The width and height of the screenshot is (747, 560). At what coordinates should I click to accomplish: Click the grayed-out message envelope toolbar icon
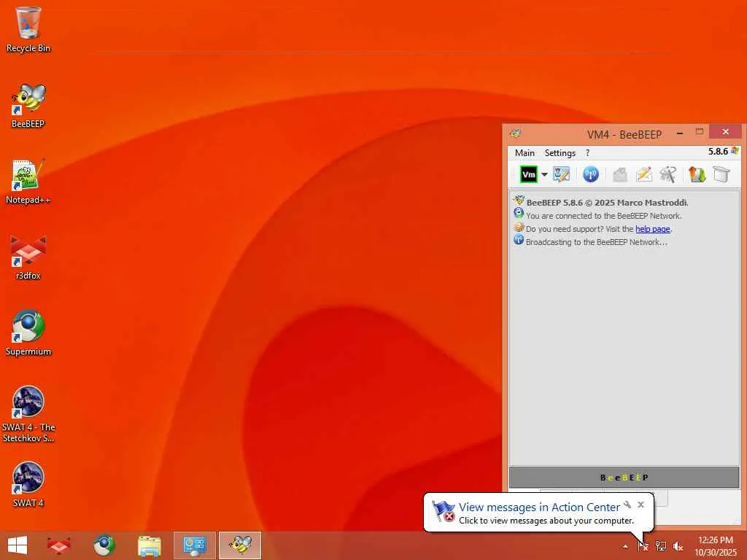click(x=619, y=174)
